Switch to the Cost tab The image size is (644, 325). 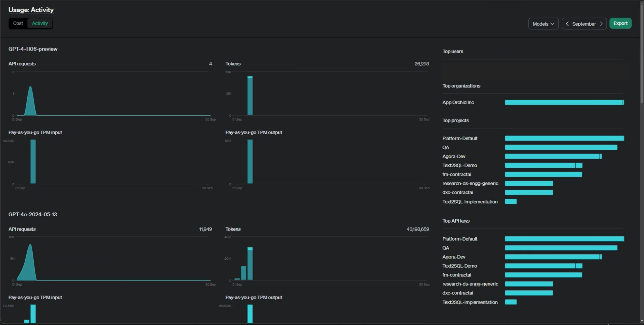(18, 23)
